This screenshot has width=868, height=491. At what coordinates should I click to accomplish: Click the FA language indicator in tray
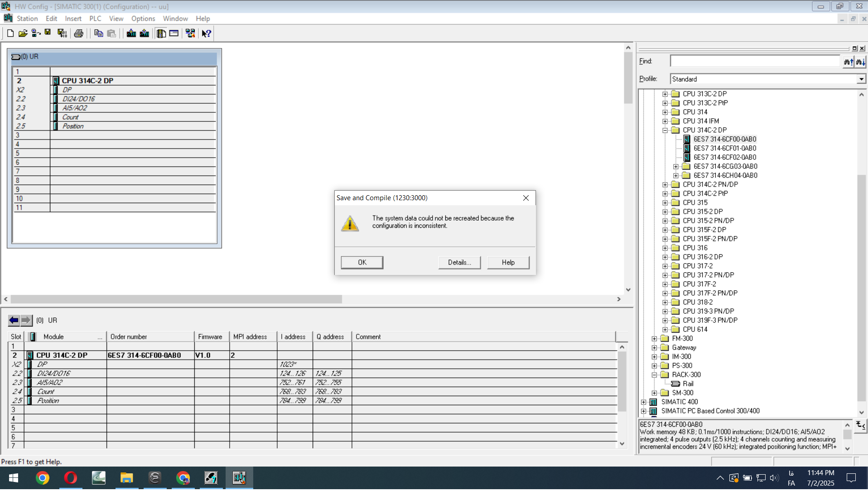[x=791, y=484]
